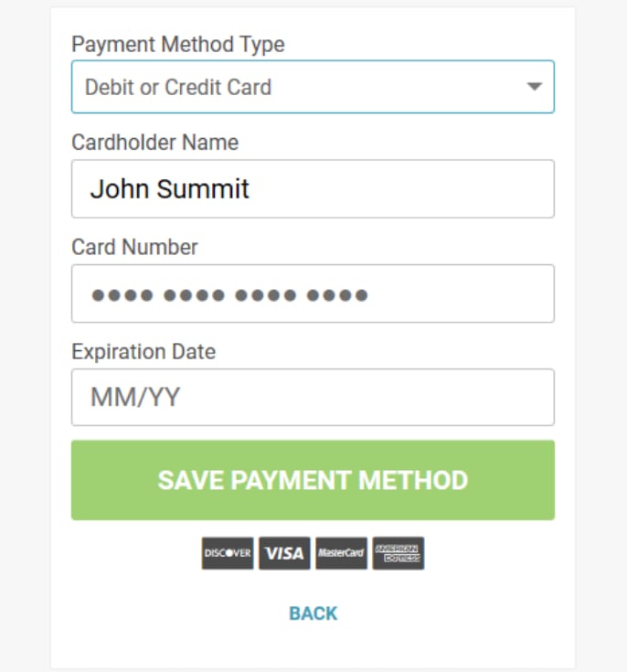Image resolution: width=627 pixels, height=672 pixels.
Task: Click the Discover card logo
Action: [x=228, y=553]
